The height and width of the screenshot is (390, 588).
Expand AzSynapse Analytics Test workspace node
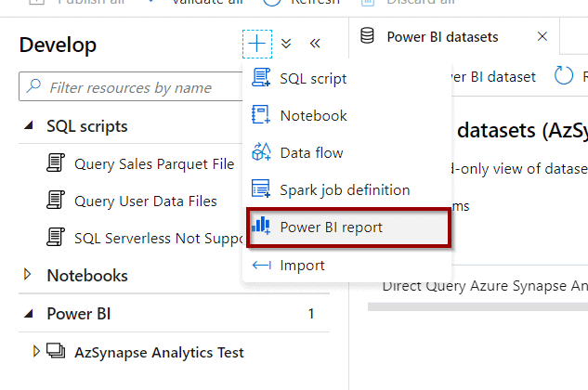(36, 351)
